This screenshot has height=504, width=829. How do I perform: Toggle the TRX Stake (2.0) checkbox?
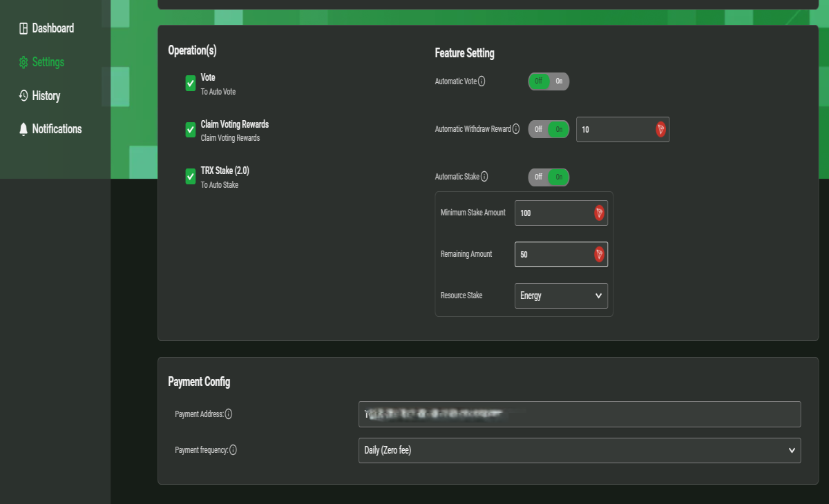coord(191,177)
